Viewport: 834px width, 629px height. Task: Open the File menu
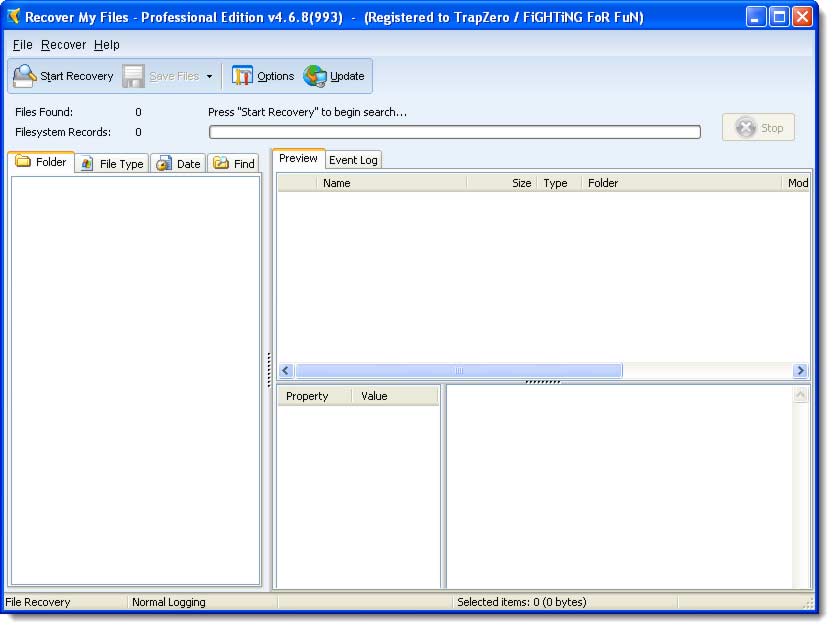point(22,45)
